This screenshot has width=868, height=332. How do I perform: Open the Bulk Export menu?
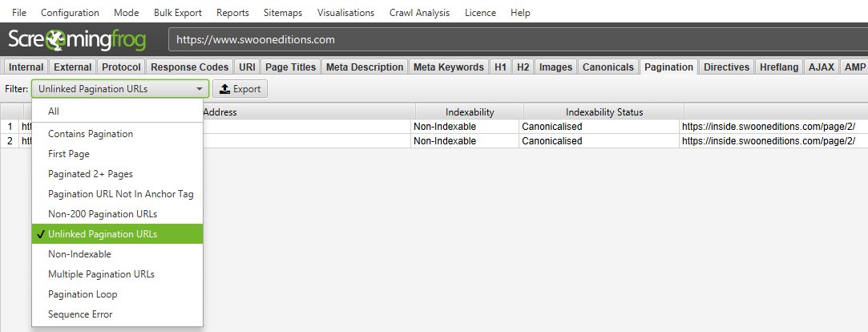[x=178, y=12]
